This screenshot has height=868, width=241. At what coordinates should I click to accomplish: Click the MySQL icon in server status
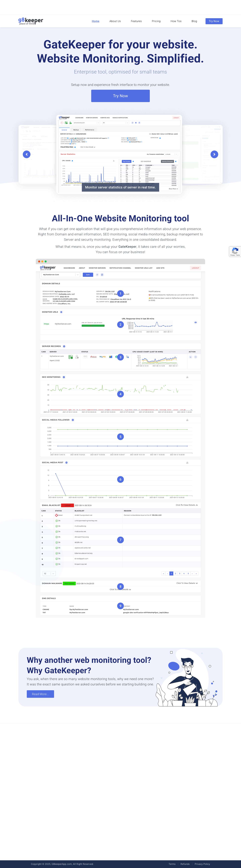(103, 356)
